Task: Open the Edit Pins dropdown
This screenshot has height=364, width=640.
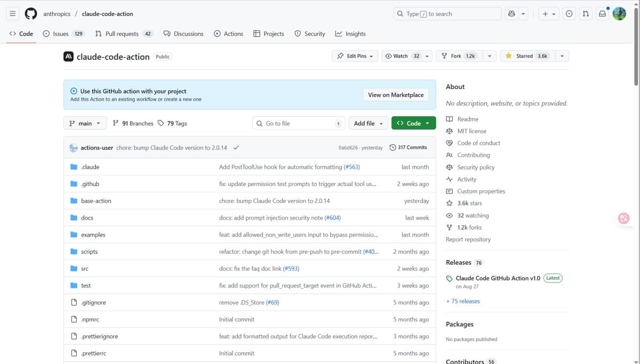Action: (355, 56)
